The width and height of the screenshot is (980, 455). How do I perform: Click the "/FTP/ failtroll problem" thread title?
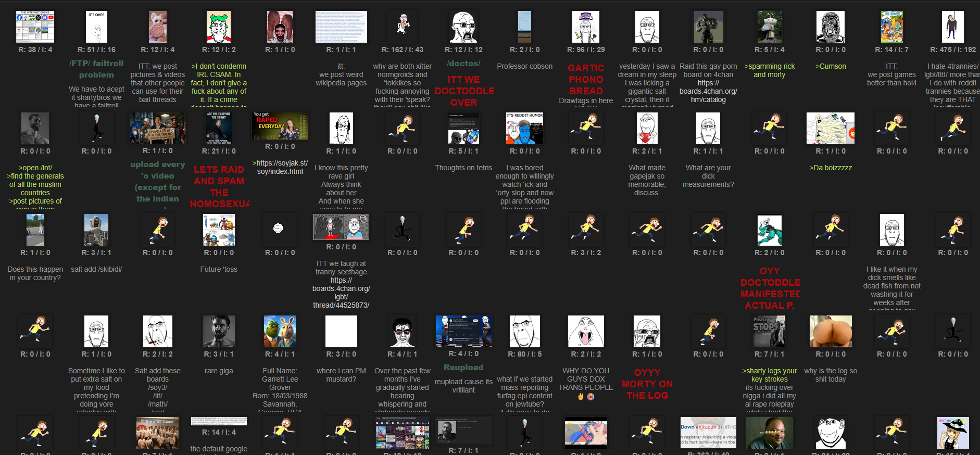[96, 69]
